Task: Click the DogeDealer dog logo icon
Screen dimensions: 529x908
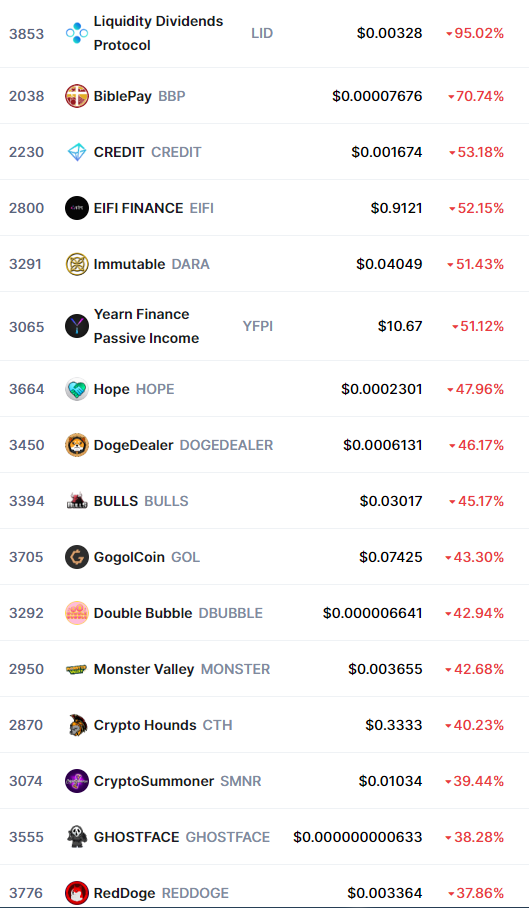Action: point(77,445)
